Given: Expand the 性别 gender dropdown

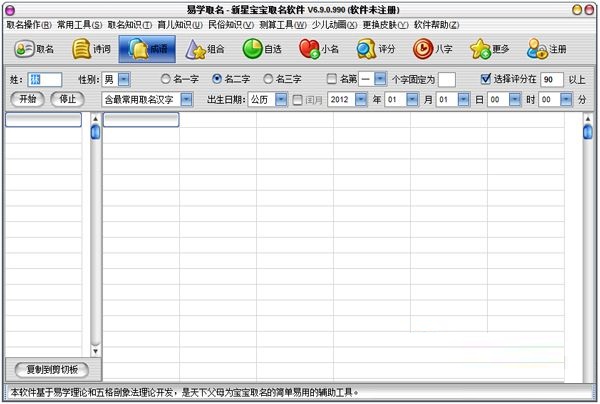Looking at the screenshot, I should pos(124,80).
